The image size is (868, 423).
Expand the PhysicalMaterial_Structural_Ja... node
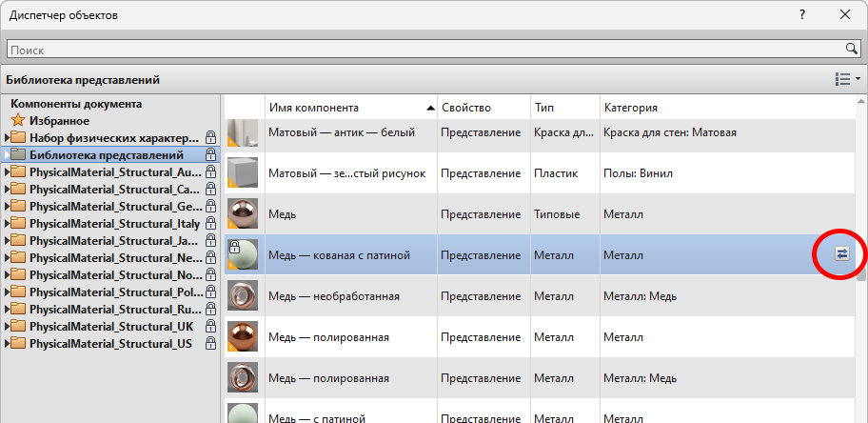point(7,241)
